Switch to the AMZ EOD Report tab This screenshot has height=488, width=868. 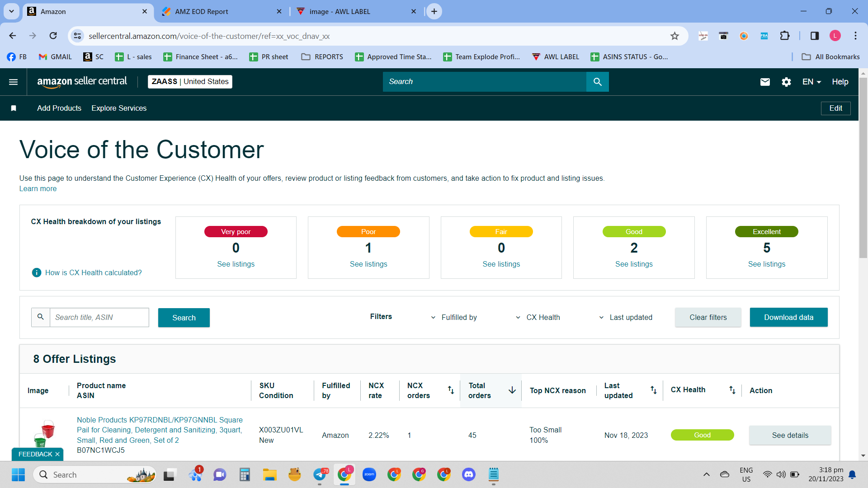[x=222, y=12]
